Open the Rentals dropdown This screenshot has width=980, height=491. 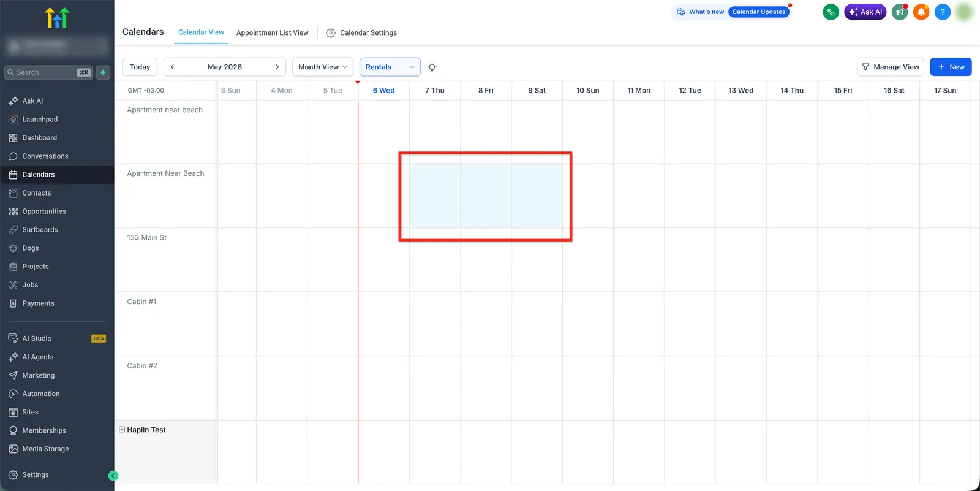coord(390,67)
